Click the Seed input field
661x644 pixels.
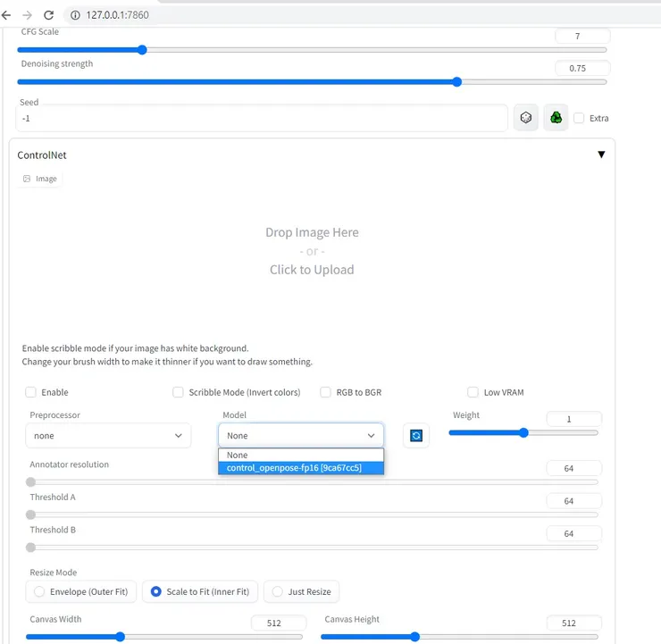tap(262, 119)
